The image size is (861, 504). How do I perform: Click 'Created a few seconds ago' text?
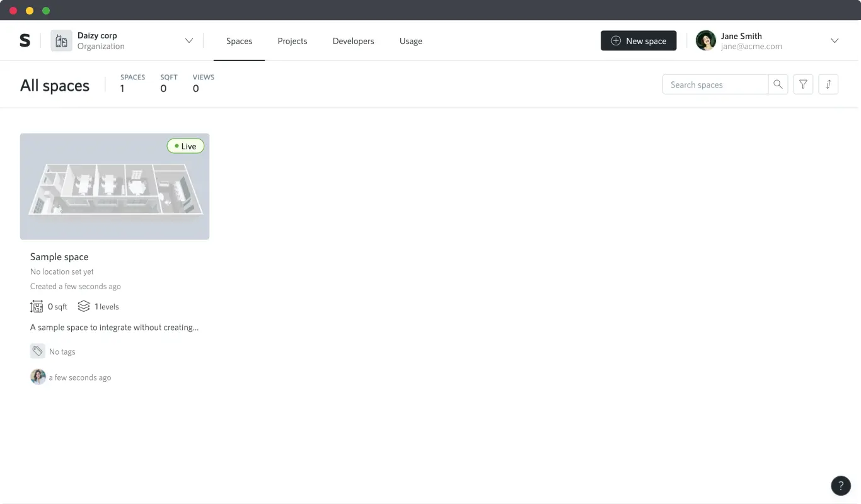[x=76, y=286]
